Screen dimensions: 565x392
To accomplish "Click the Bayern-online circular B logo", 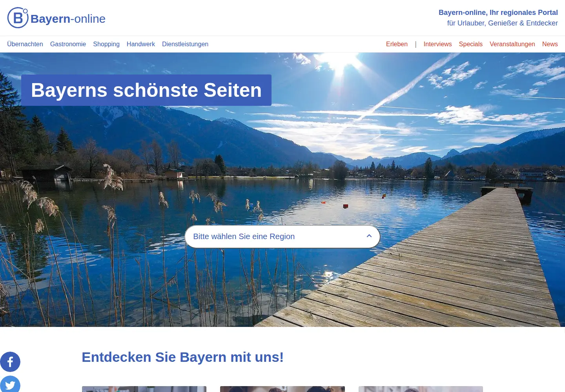I will coord(18,18).
